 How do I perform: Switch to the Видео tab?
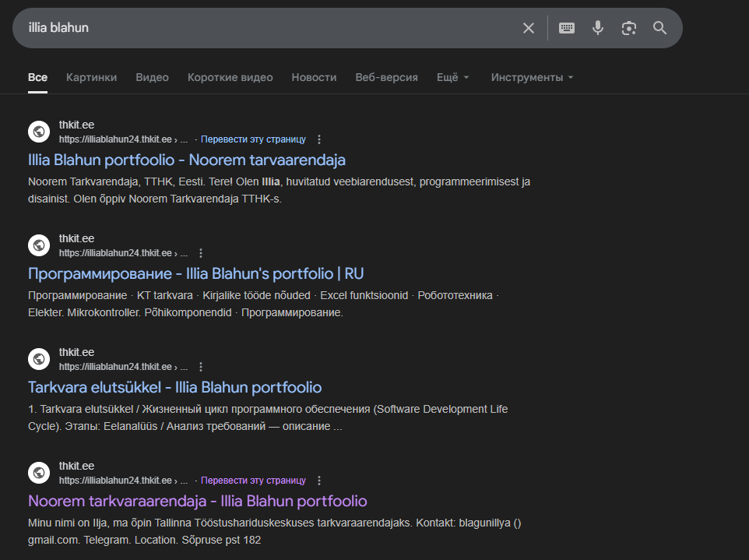[152, 77]
